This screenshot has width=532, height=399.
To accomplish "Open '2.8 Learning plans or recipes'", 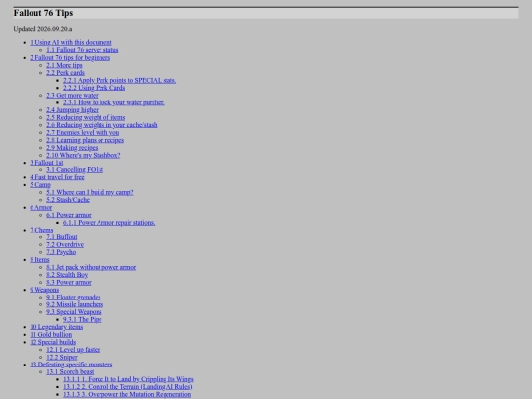I will pos(85,140).
